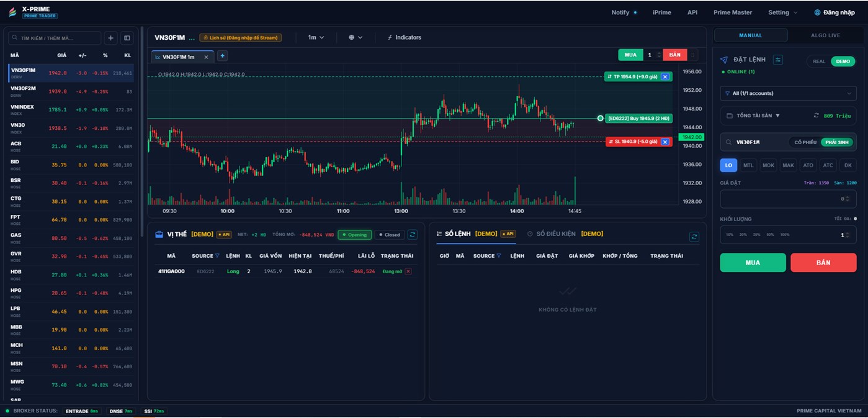Screen dimensions: 868x418
Task: Open iPrime in top navigation
Action: pyautogui.click(x=662, y=12)
